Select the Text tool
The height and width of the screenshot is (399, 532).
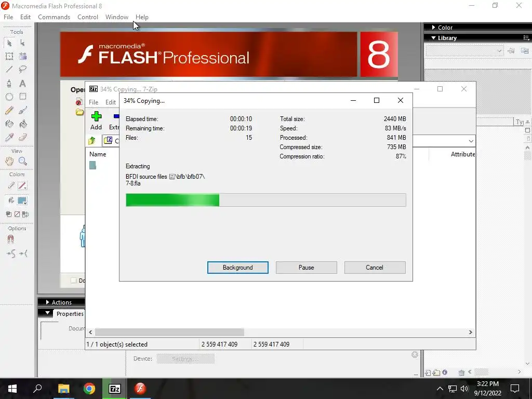tap(23, 83)
